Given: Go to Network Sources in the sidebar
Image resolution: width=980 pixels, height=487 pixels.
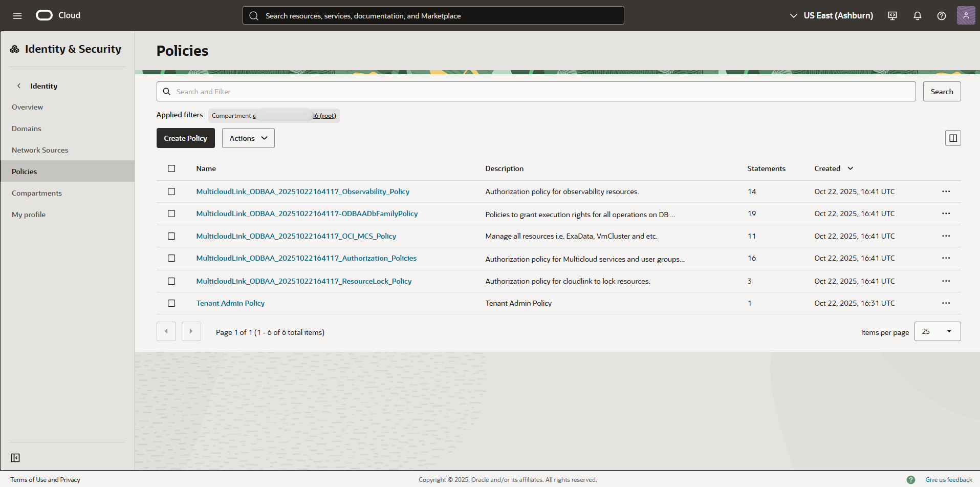Looking at the screenshot, I should pos(40,150).
